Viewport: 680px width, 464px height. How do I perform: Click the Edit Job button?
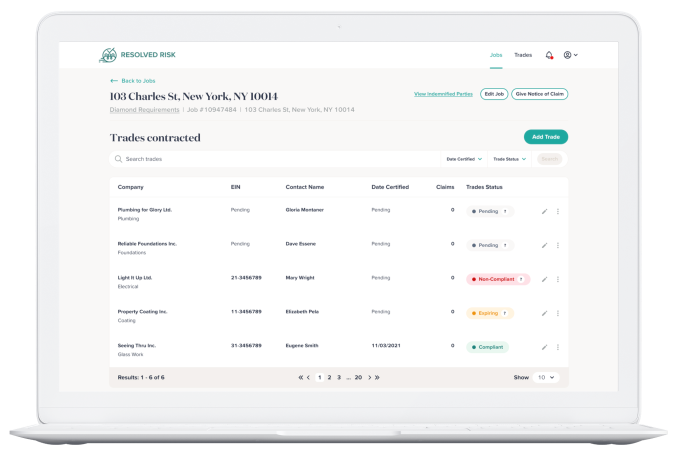tap(494, 94)
